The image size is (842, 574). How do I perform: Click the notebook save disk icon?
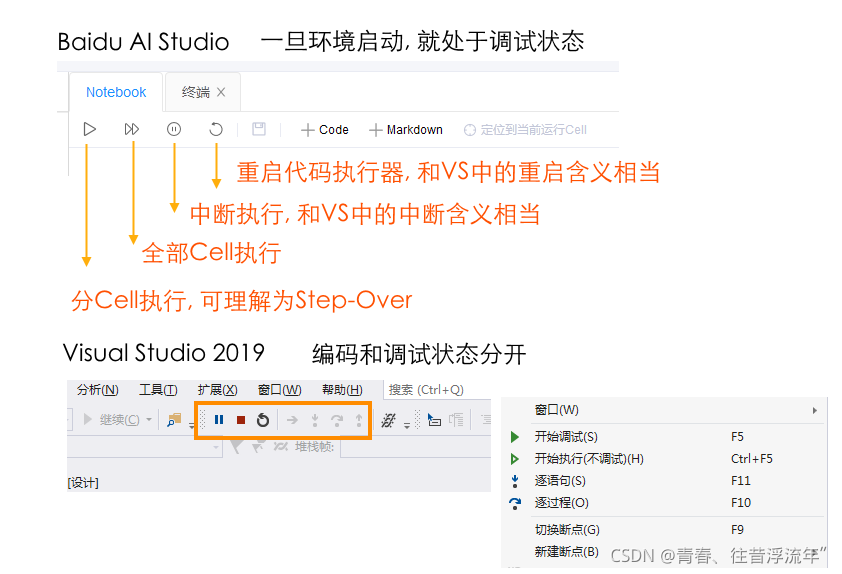(x=259, y=129)
